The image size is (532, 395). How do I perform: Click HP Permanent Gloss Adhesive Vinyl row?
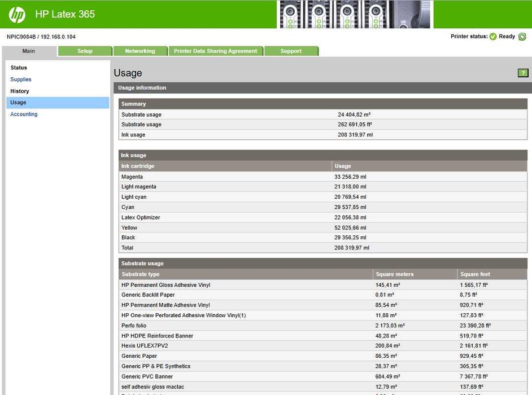tap(323, 285)
